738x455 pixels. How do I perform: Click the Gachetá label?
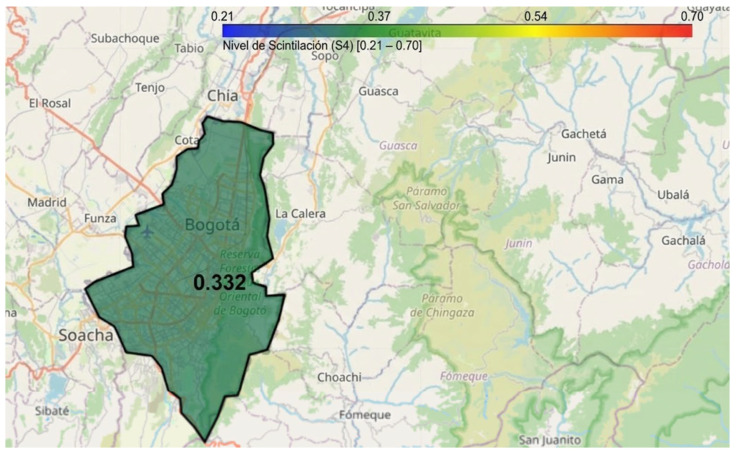584,134
